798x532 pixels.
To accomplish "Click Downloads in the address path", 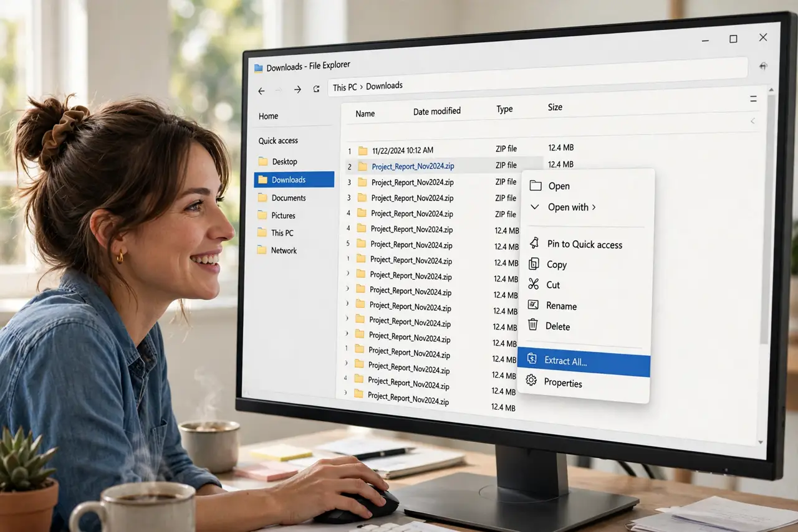I will [384, 85].
